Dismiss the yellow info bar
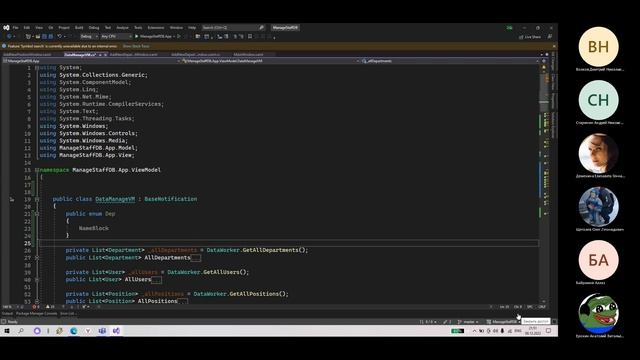 (x=554, y=46)
